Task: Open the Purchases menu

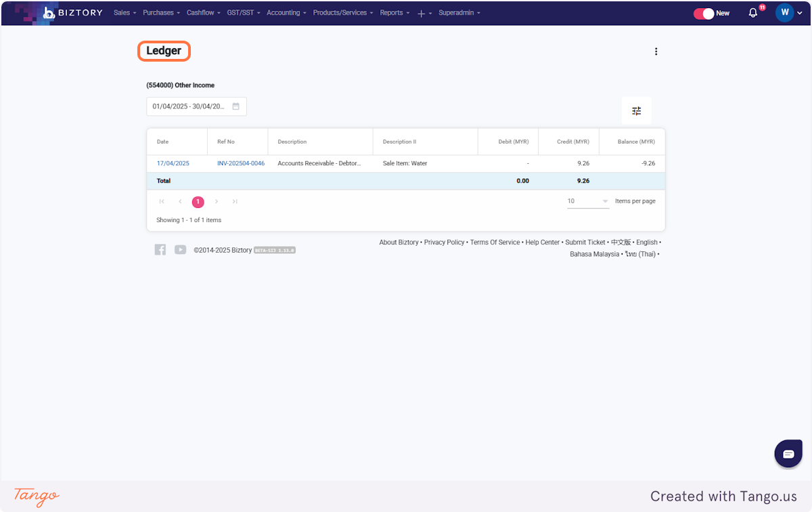Action: pyautogui.click(x=161, y=13)
